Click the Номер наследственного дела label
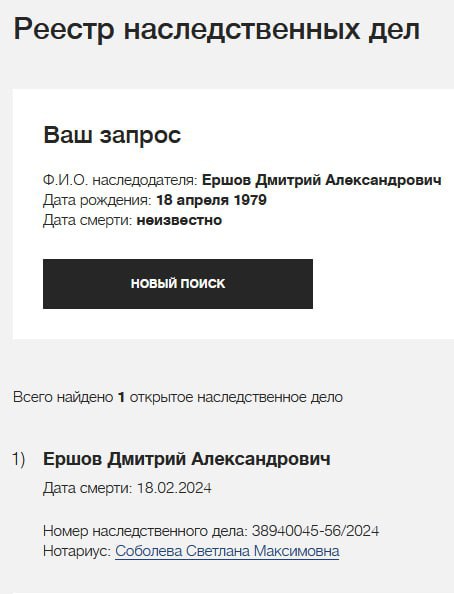This screenshot has width=454, height=594. 145,531
